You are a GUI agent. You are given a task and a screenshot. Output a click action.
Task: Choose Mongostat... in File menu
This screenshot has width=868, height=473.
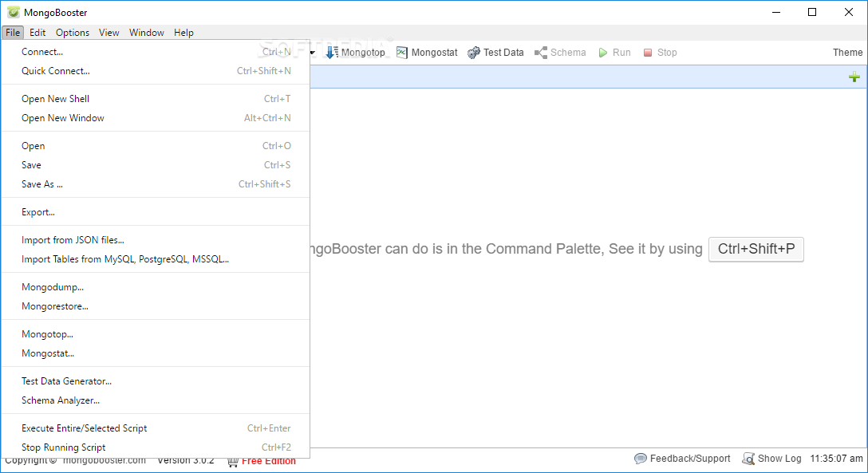pos(156,353)
